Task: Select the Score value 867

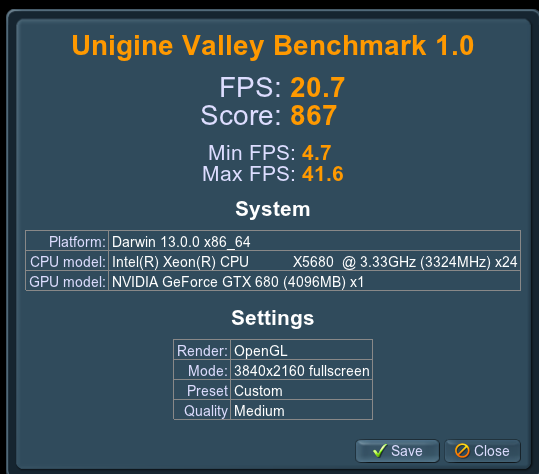Action: (x=314, y=115)
